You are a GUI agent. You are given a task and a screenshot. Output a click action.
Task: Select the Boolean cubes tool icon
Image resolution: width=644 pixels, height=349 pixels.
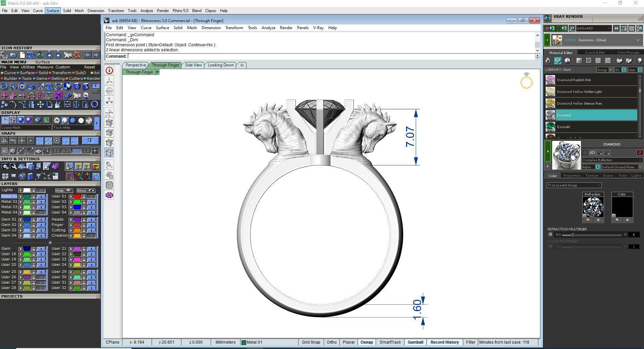(4, 105)
